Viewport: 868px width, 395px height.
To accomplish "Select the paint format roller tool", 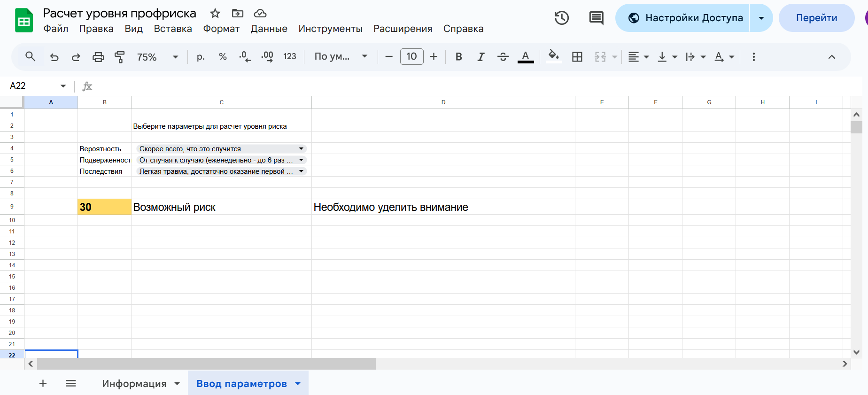I will pyautogui.click(x=120, y=57).
